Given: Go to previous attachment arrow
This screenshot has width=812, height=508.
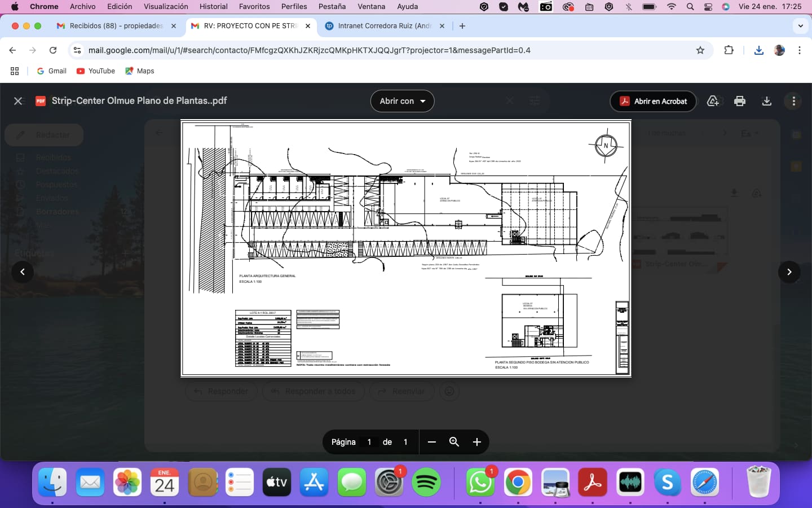Looking at the screenshot, I should [23, 272].
